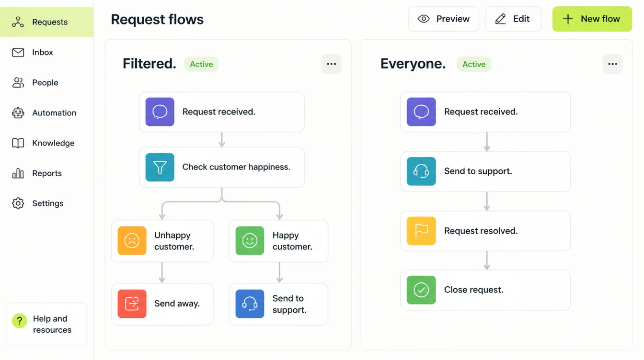Open Knowledge in the sidebar
This screenshot has height=360, width=644.
(x=46, y=143)
